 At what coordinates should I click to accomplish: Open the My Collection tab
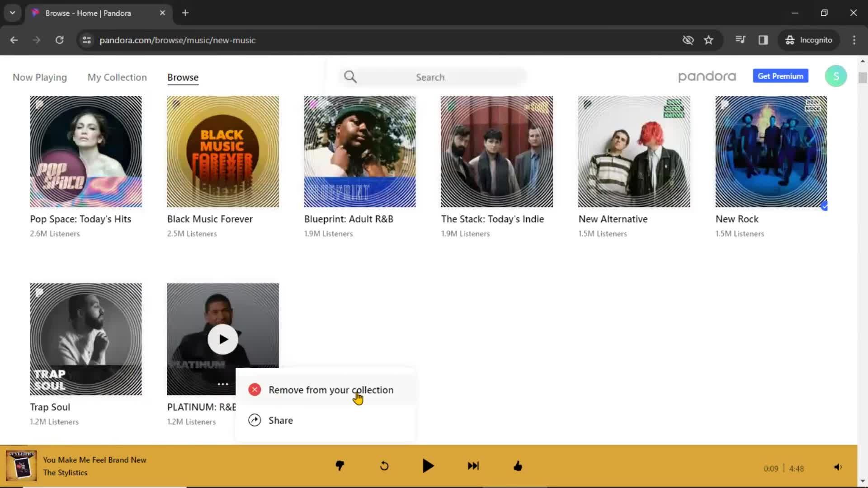coord(117,77)
